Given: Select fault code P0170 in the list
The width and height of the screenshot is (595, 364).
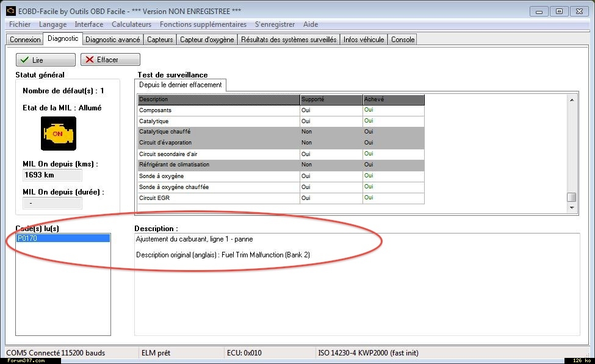Looking at the screenshot, I should click(x=63, y=238).
